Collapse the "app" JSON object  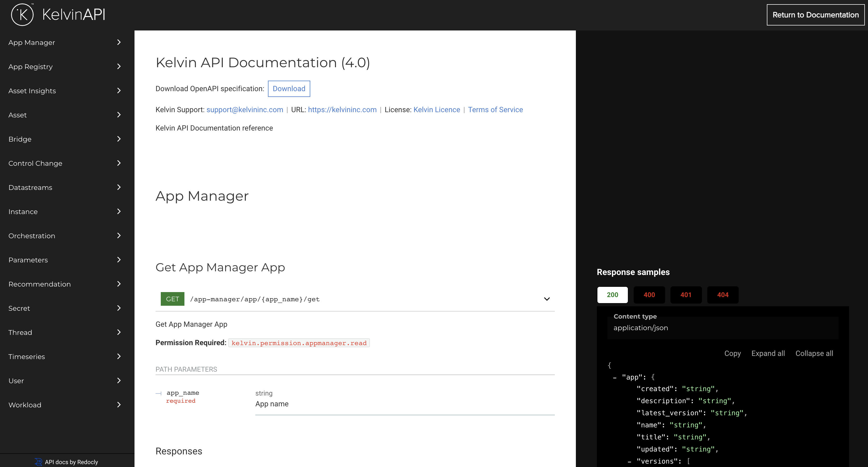[614, 377]
